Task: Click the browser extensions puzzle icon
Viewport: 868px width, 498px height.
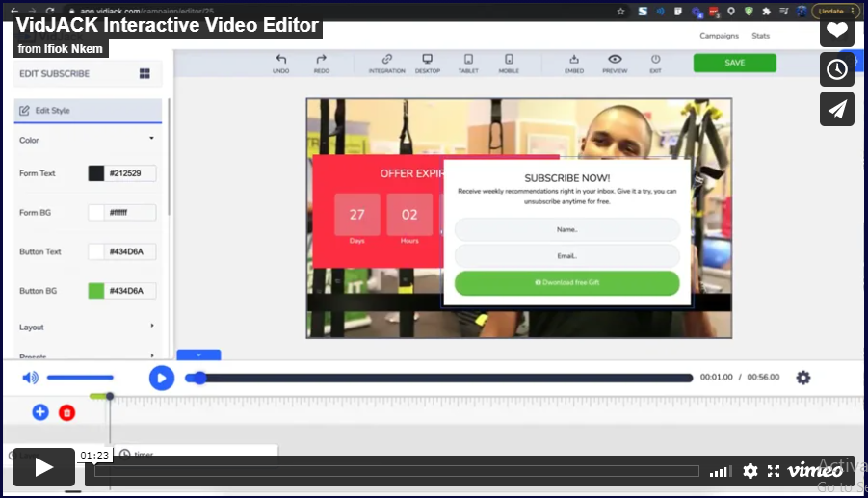Action: click(x=766, y=11)
